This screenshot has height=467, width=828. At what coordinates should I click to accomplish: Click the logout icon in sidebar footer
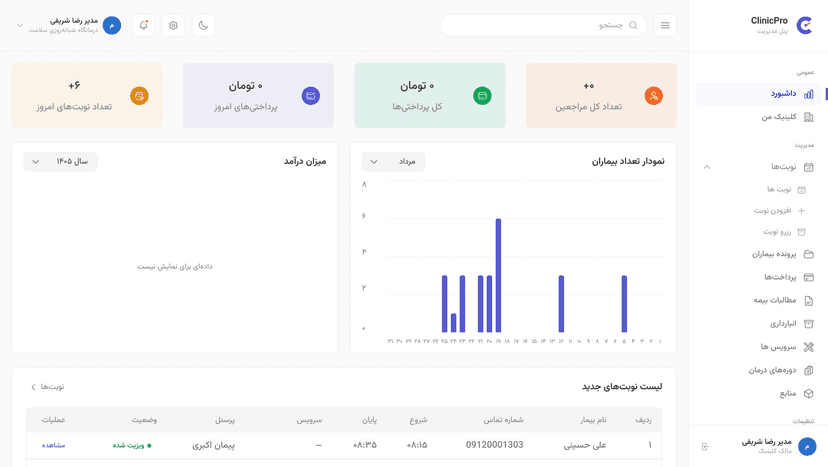pyautogui.click(x=705, y=447)
